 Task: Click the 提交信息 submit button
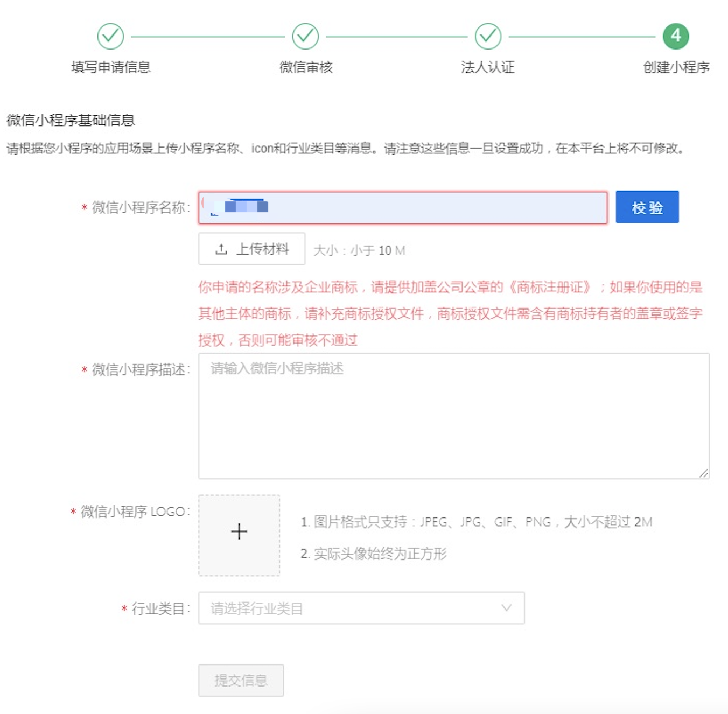[x=241, y=681]
